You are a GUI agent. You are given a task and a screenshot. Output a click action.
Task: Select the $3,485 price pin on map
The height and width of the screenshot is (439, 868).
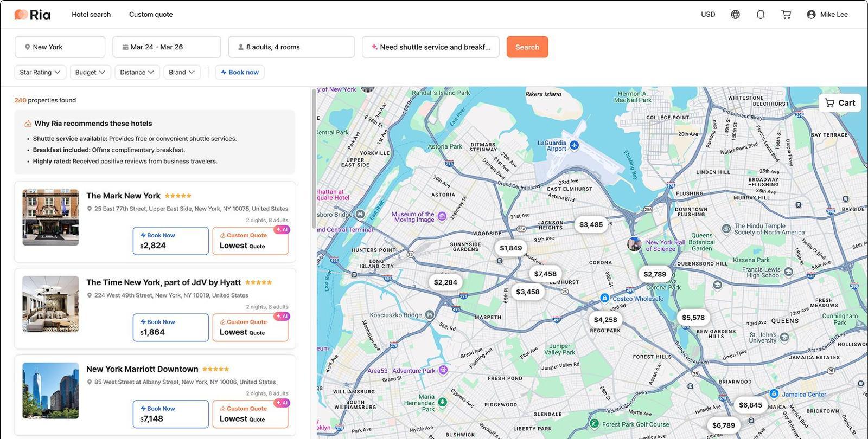[591, 224]
